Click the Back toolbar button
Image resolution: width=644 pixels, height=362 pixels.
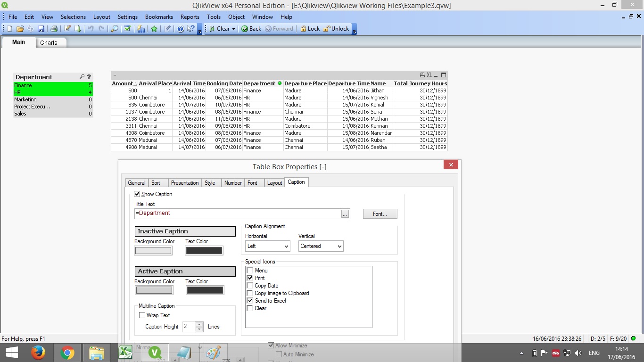(251, 29)
